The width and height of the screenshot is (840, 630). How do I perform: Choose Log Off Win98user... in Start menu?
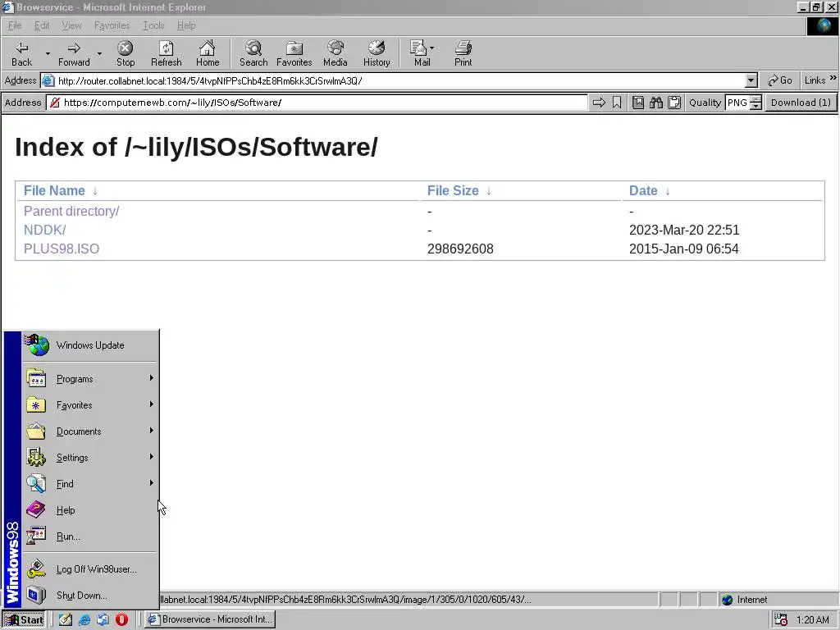pyautogui.click(x=90, y=569)
